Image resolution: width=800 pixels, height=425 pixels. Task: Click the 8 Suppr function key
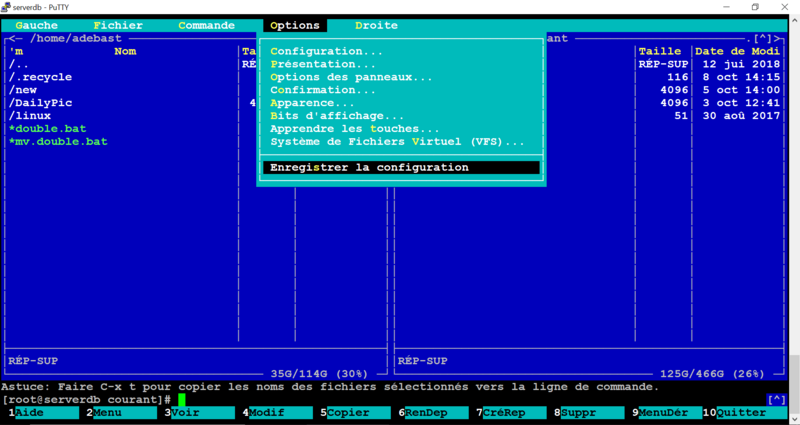(589, 413)
